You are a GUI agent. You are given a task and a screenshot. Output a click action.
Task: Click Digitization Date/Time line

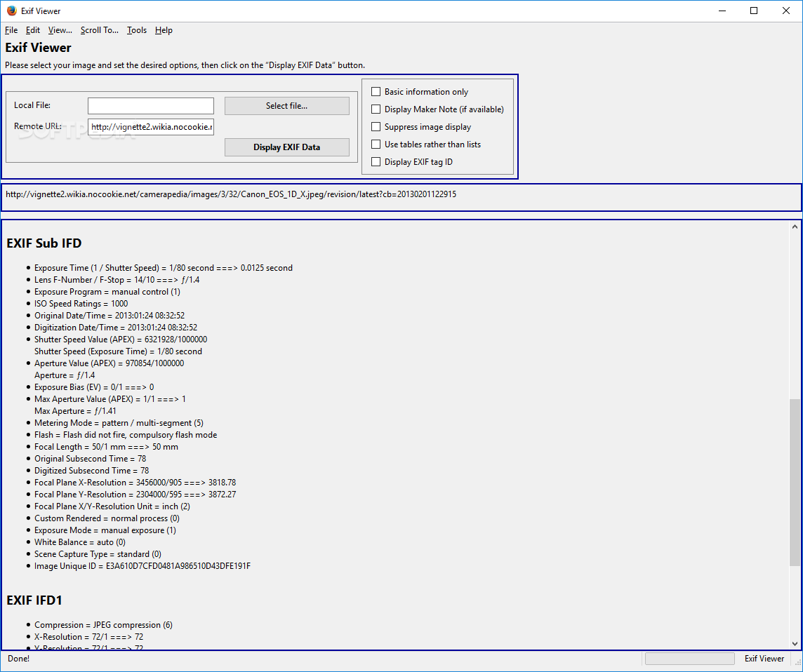click(x=116, y=328)
